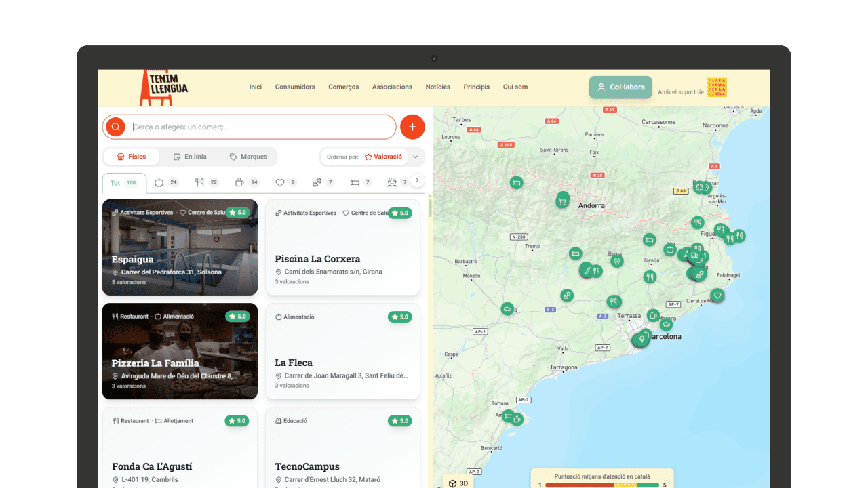Toggle 3D map view button
The height and width of the screenshot is (488, 868).
[458, 483]
